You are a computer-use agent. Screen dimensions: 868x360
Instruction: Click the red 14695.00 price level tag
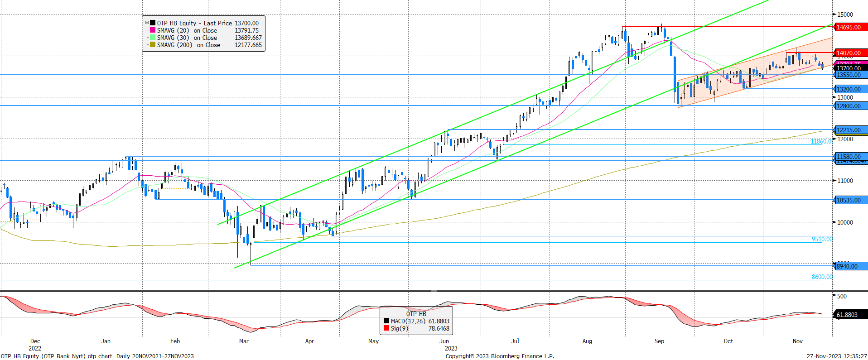[x=850, y=27]
